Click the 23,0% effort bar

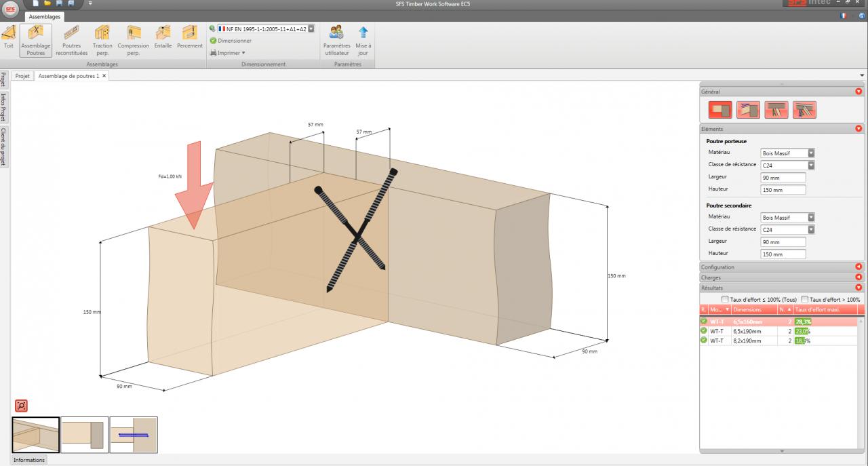click(803, 330)
